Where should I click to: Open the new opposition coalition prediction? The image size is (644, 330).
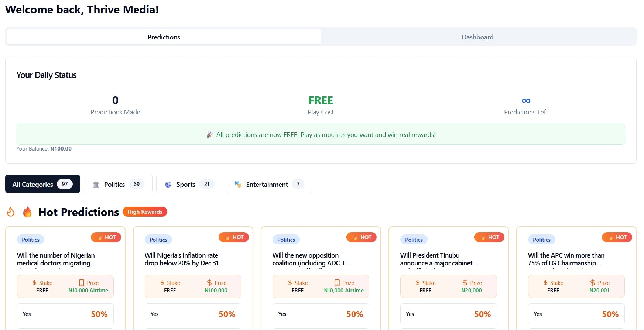pyautogui.click(x=312, y=259)
